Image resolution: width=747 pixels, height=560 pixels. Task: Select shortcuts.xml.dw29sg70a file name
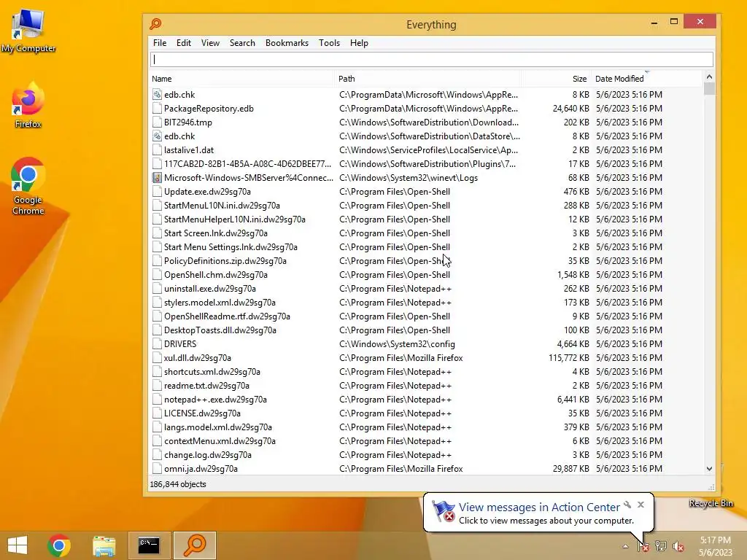click(212, 371)
